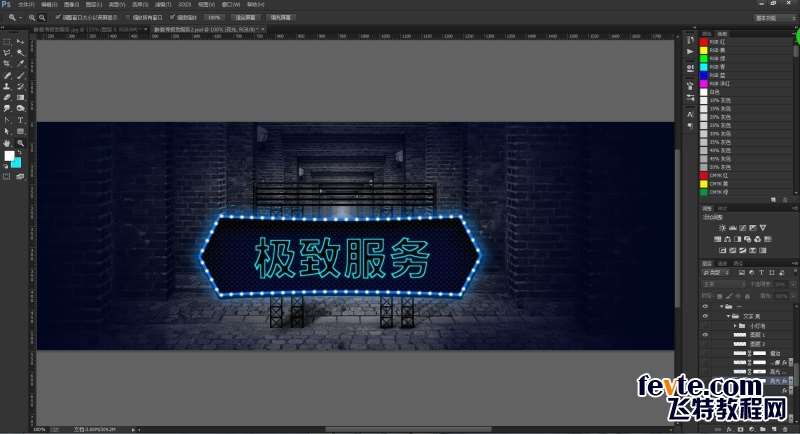Click the 100% zoom button
800x434 pixels.
tap(214, 17)
